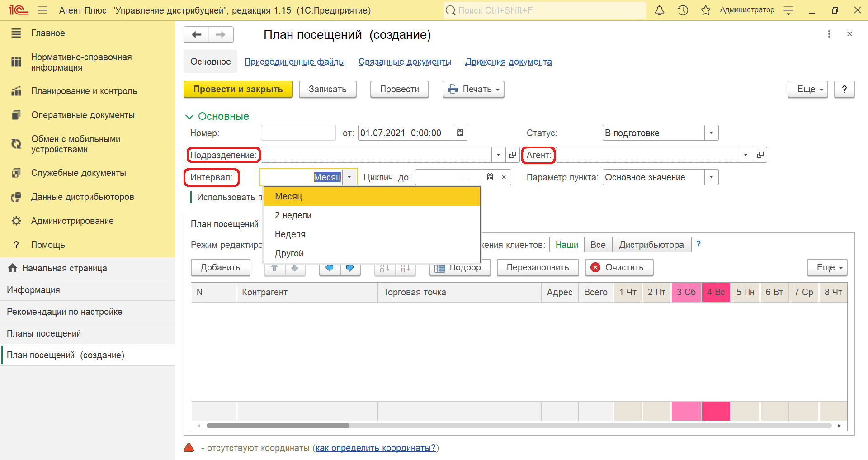Choose Другой in interval list
The height and width of the screenshot is (460, 868).
(372, 253)
